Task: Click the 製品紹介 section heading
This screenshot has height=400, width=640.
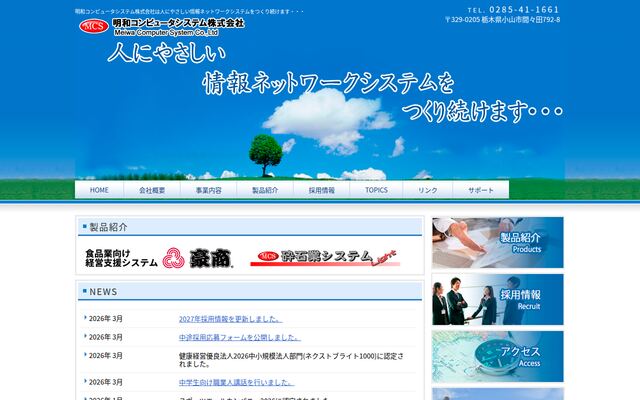Action: click(x=108, y=227)
